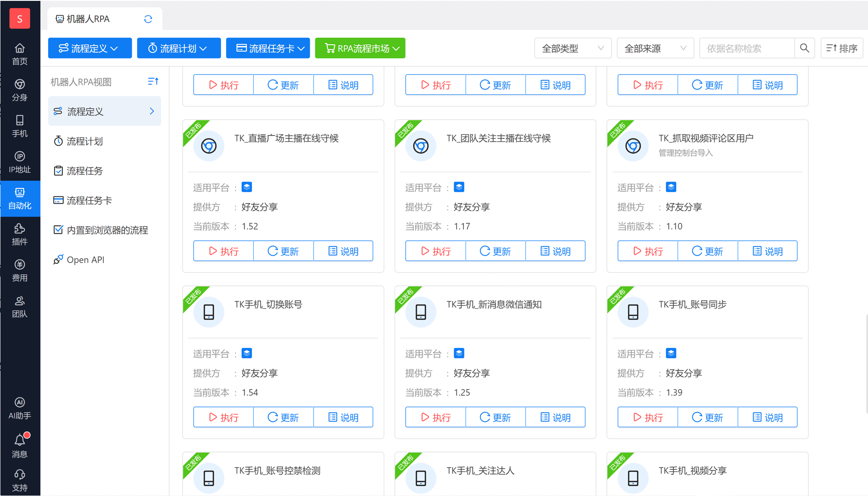Click version 1.54 on TK手机_切换账号
The image size is (868, 496).
(250, 393)
